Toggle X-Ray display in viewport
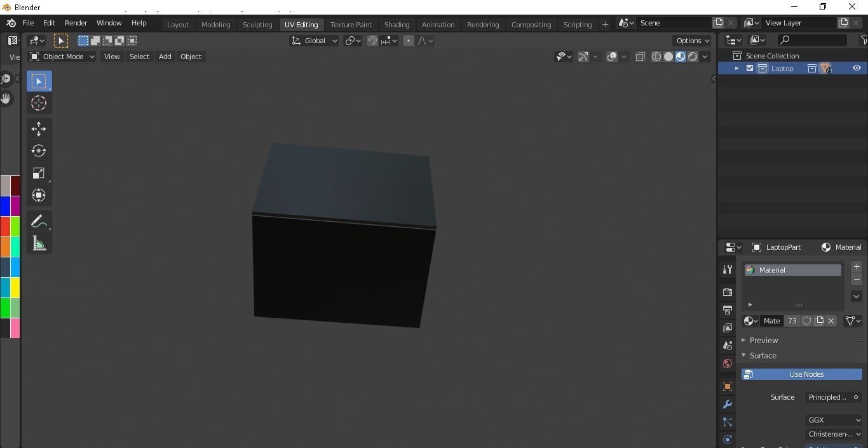This screenshot has height=448, width=868. click(x=640, y=57)
